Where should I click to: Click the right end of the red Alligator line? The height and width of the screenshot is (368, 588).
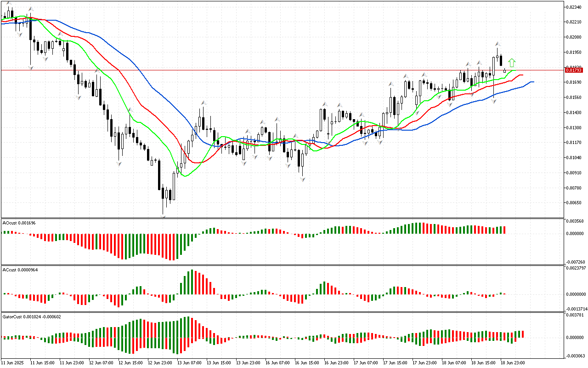coord(522,75)
